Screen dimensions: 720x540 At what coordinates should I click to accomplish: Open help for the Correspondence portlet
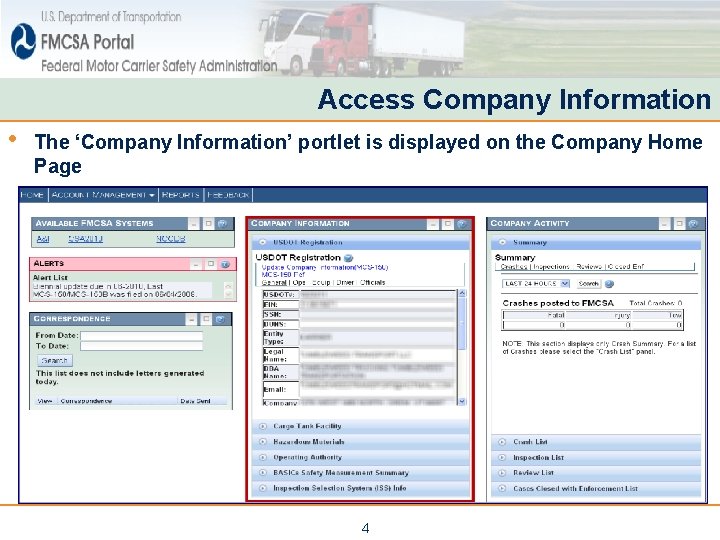click(220, 319)
